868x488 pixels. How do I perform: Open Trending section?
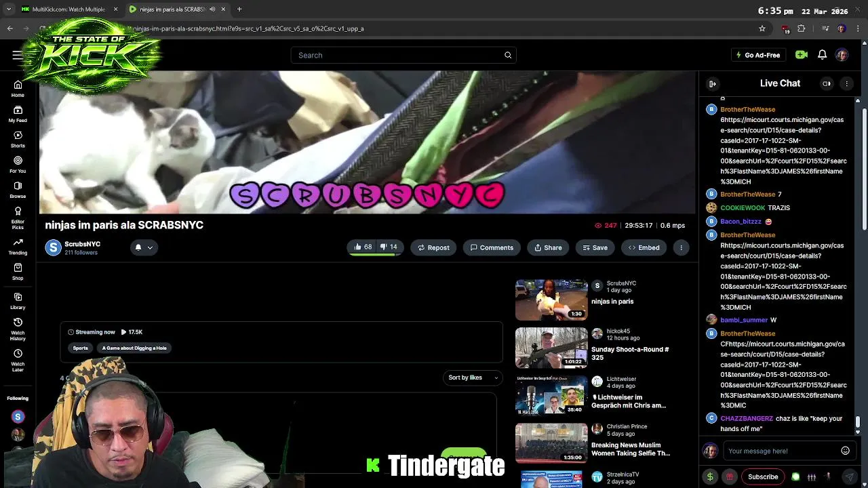click(x=18, y=247)
